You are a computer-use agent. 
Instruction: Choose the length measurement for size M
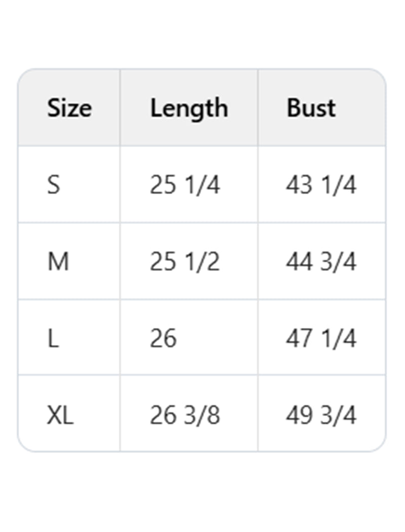pos(185,262)
